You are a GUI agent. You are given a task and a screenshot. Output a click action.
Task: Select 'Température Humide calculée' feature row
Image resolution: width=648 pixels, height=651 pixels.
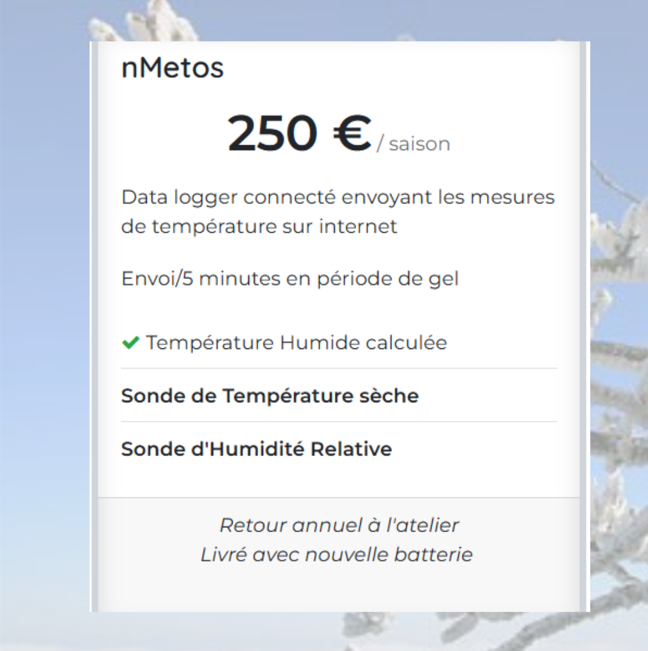pyautogui.click(x=339, y=343)
